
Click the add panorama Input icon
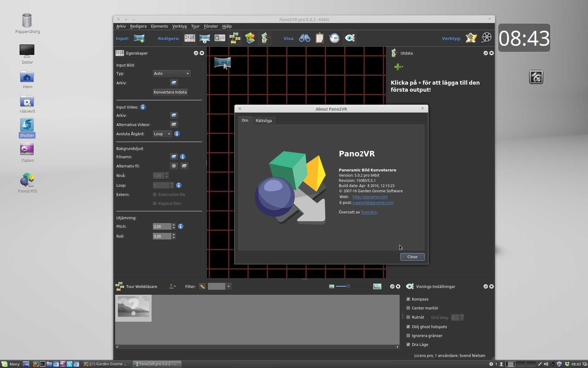point(139,38)
